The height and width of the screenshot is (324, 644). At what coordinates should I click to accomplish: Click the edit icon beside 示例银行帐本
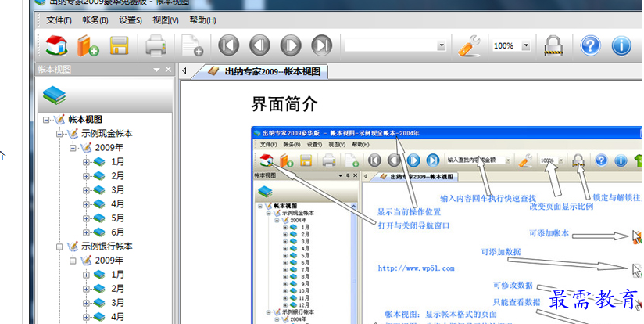72,247
